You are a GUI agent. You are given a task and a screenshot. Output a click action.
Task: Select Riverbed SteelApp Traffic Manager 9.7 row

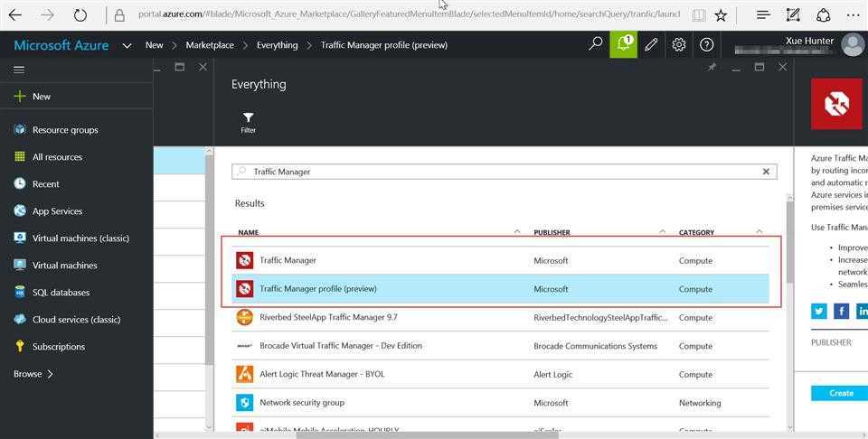(500, 317)
